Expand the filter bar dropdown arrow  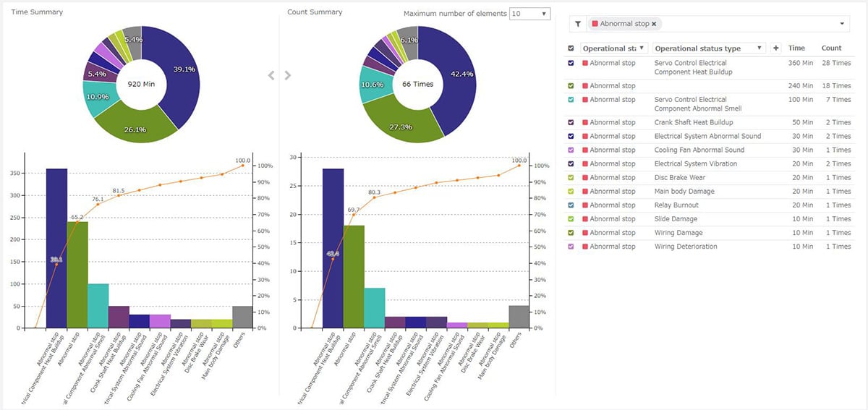pos(843,24)
